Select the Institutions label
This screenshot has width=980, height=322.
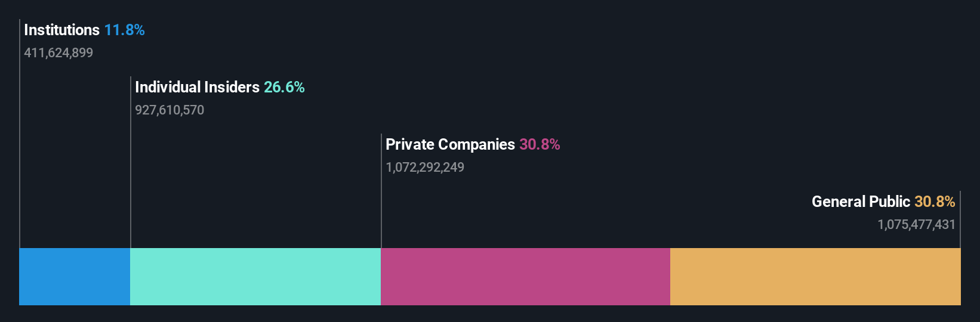(x=61, y=30)
